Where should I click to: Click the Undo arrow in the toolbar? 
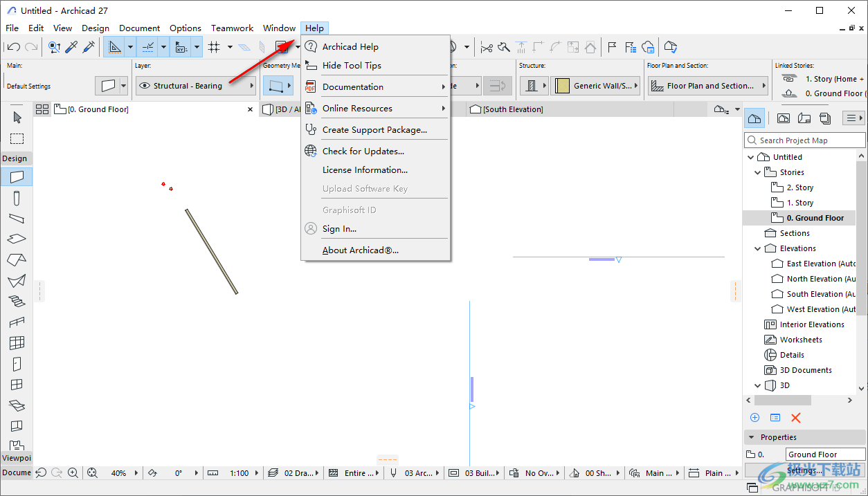tap(13, 47)
